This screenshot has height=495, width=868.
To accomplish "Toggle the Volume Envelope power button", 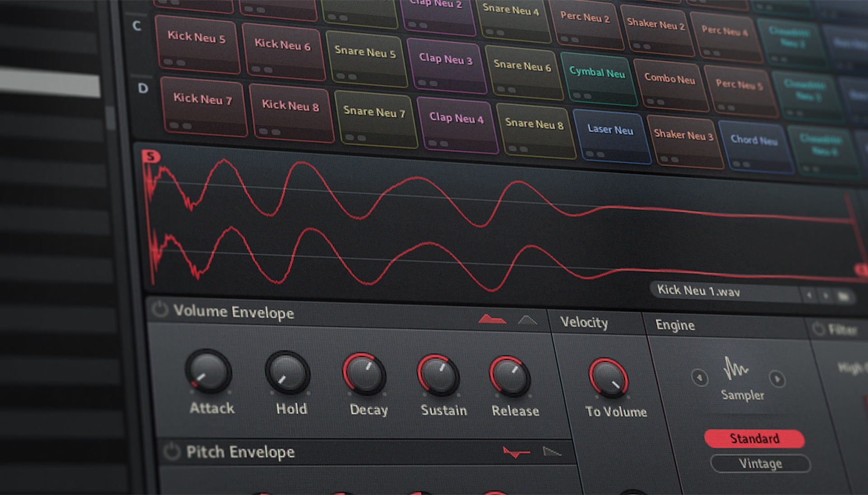I will click(159, 310).
